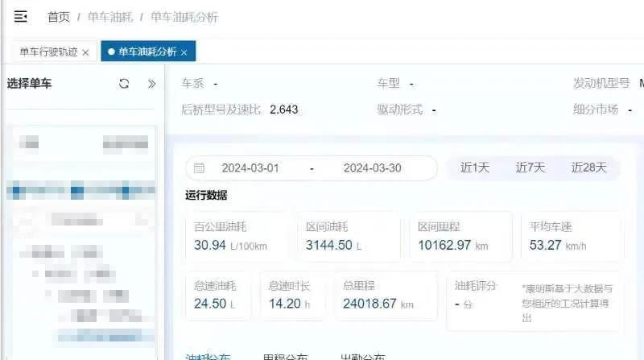Click 单车油耗分析 breadcrumb text
Viewport: 644px width, 360px height.
point(184,17)
